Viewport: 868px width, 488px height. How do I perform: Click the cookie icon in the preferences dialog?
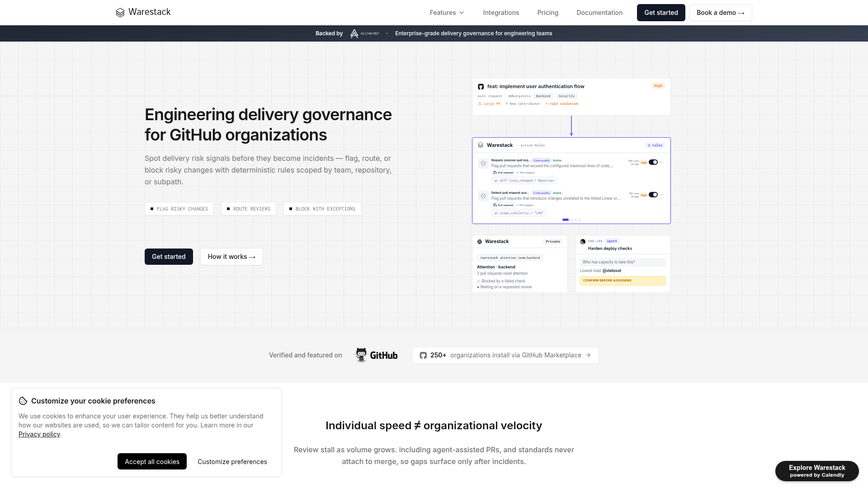click(x=23, y=401)
